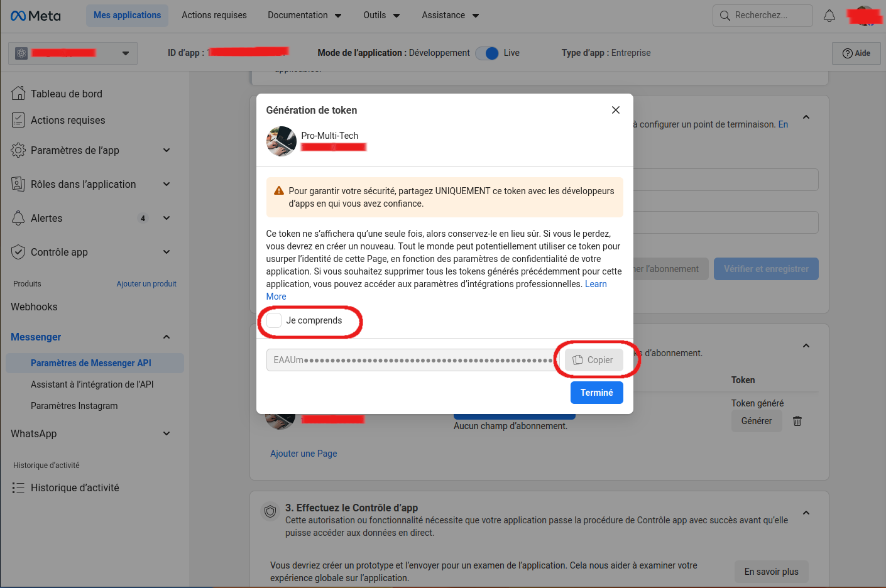
Task: Click the Contrôle app shield icon
Action: point(18,252)
